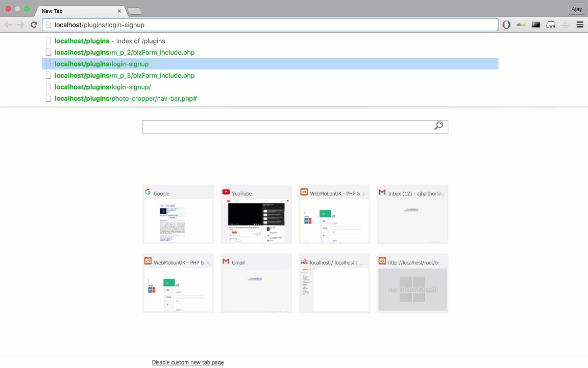This screenshot has height=368, width=588.
Task: Click the AdBlock hand extension icon
Action: click(506, 25)
